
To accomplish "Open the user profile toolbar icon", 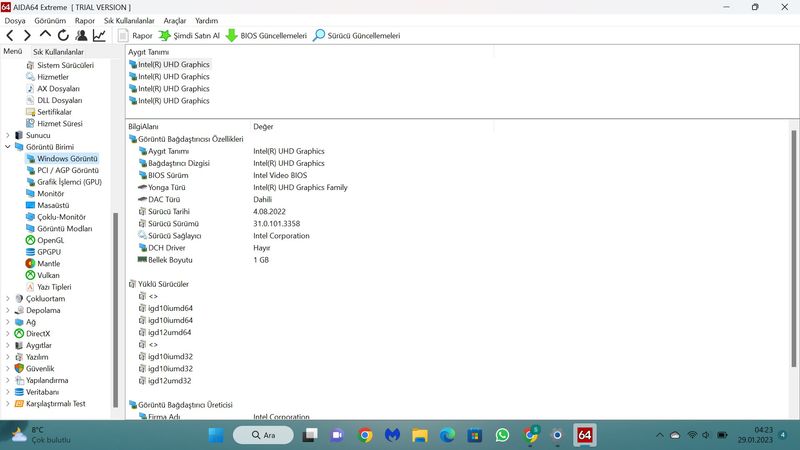I will coord(81,35).
